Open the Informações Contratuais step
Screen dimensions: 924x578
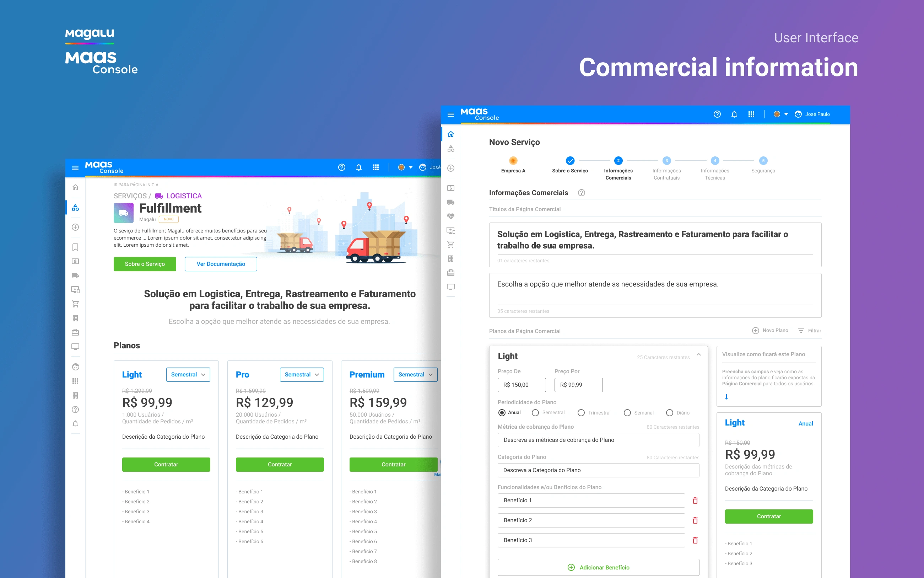coord(666,161)
